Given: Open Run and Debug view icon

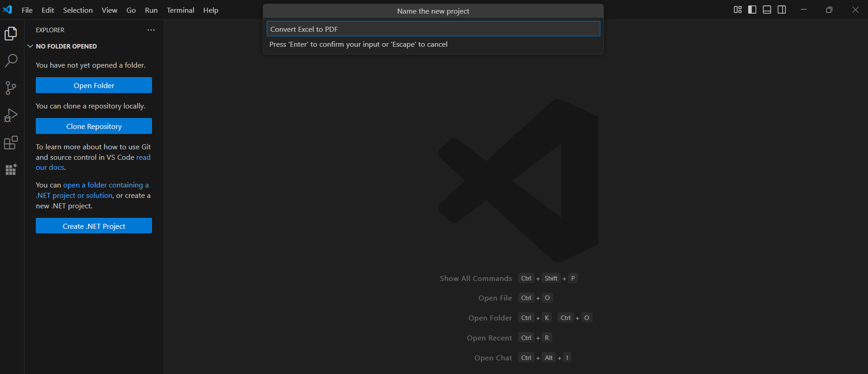Looking at the screenshot, I should coord(11,115).
